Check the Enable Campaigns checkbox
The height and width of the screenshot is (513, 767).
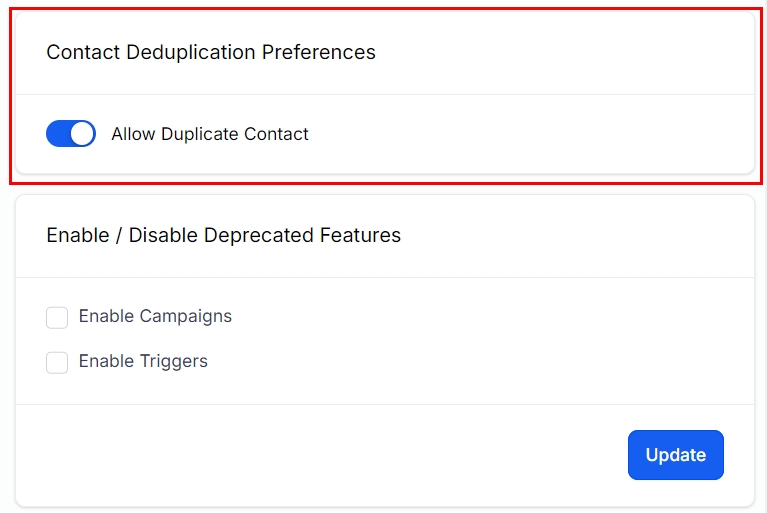57,317
